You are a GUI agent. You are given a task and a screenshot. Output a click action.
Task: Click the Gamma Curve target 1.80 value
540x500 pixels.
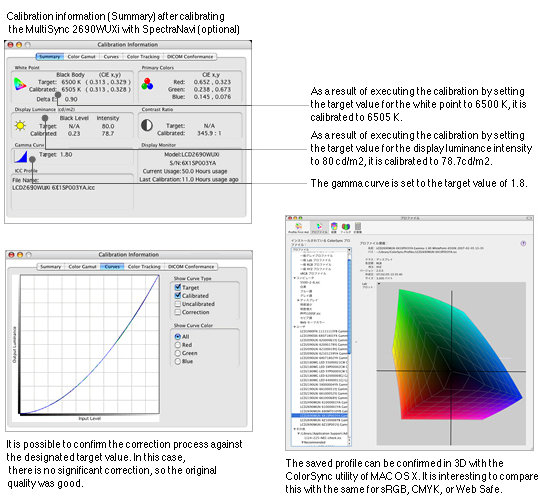pos(66,155)
